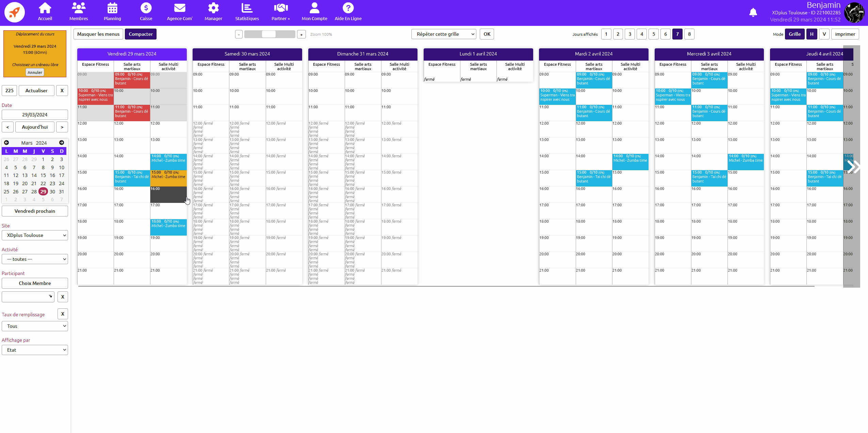Image resolution: width=868 pixels, height=433 pixels.
Task: Go to next month in mini calendar
Action: click(62, 143)
